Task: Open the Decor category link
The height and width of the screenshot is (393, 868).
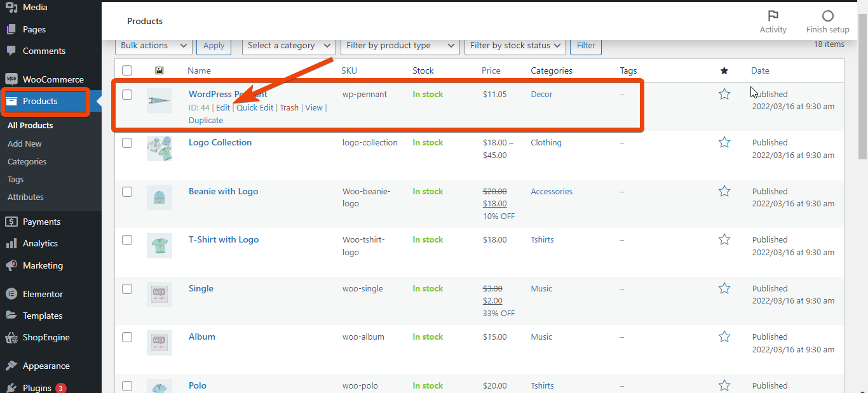Action: 541,94
